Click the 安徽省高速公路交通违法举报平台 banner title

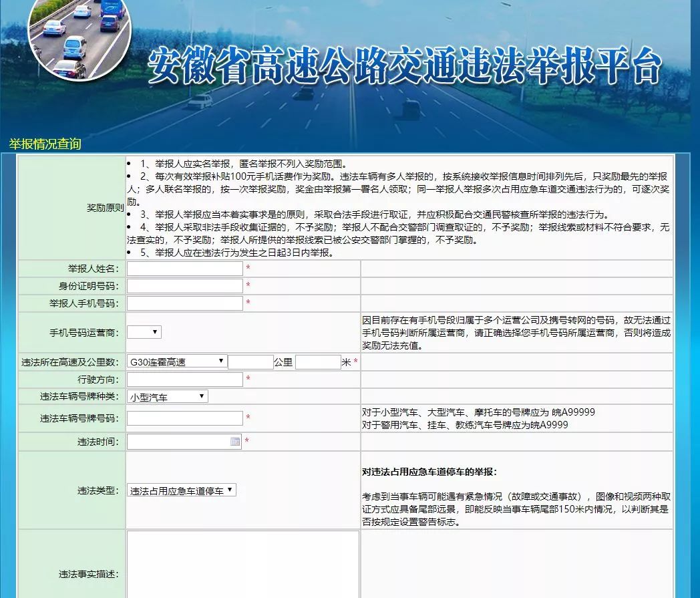pos(404,67)
